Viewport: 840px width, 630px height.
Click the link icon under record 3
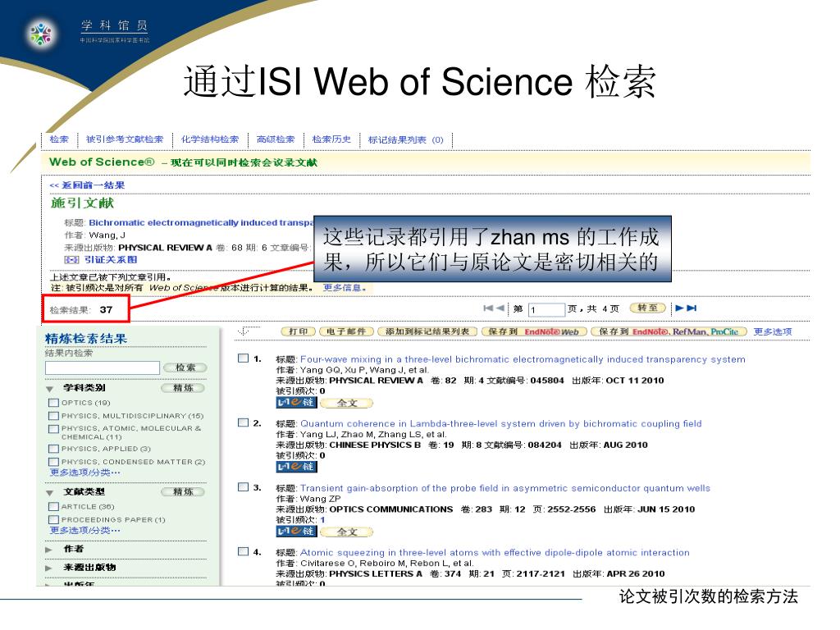pyautogui.click(x=296, y=531)
